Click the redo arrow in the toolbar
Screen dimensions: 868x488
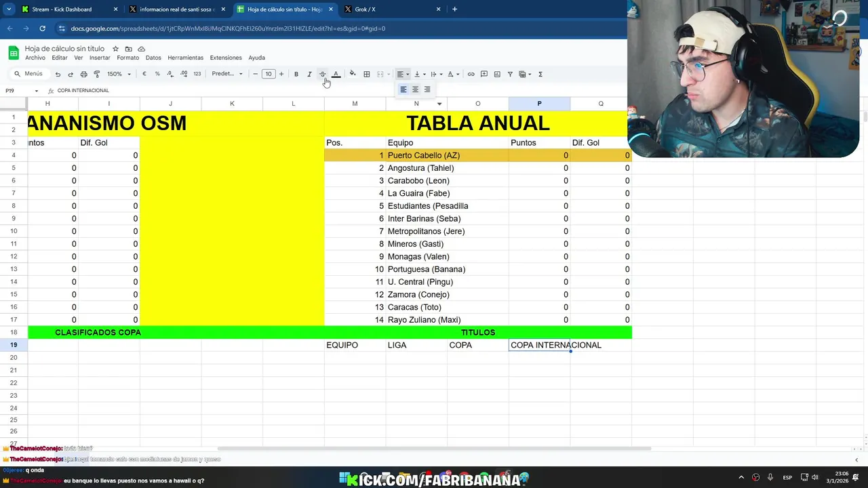tap(71, 74)
